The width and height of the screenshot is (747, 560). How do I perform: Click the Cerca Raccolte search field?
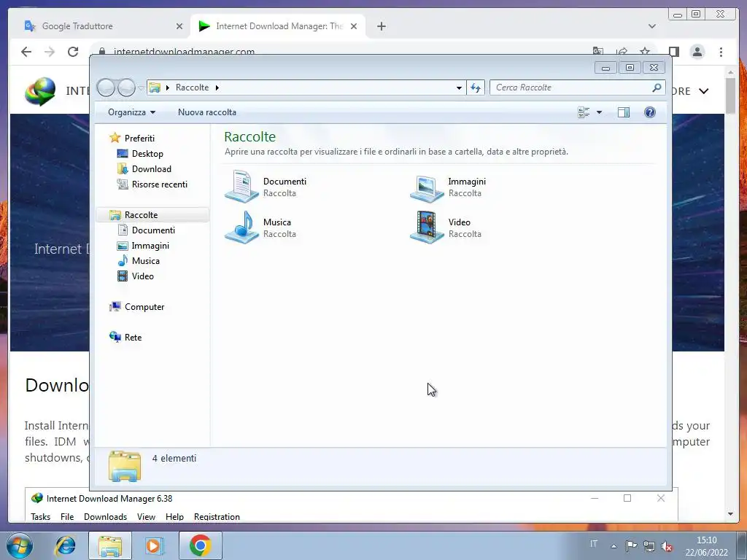pyautogui.click(x=570, y=87)
